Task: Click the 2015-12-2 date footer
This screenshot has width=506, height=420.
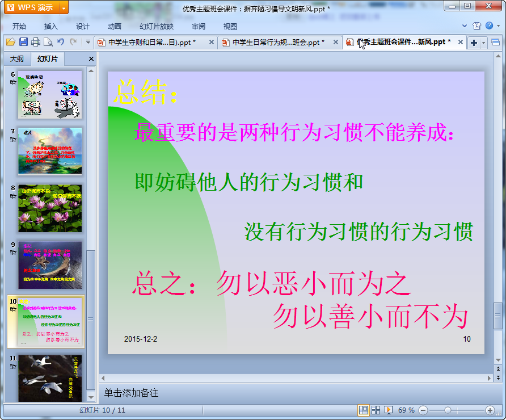Action: 141,339
